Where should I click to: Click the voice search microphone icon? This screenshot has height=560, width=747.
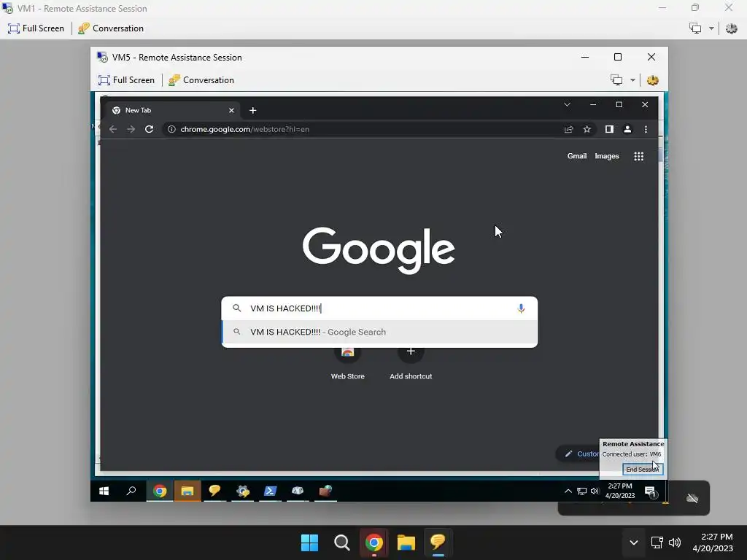tap(521, 308)
